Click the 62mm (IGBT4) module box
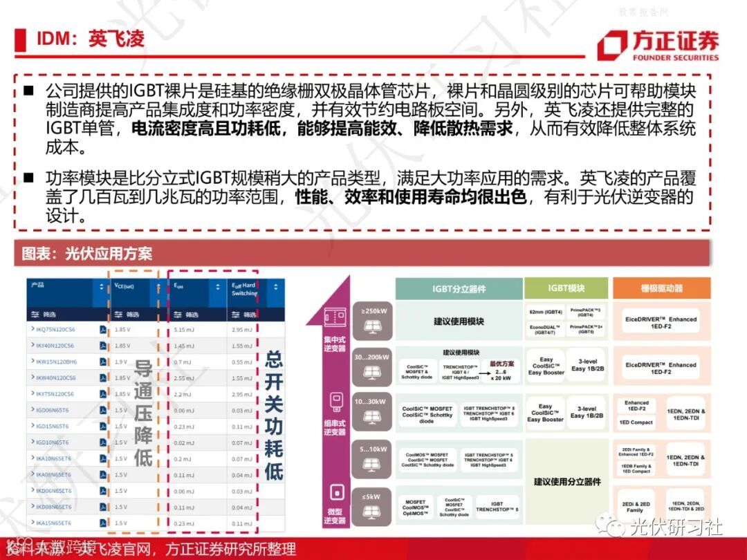 tap(546, 312)
